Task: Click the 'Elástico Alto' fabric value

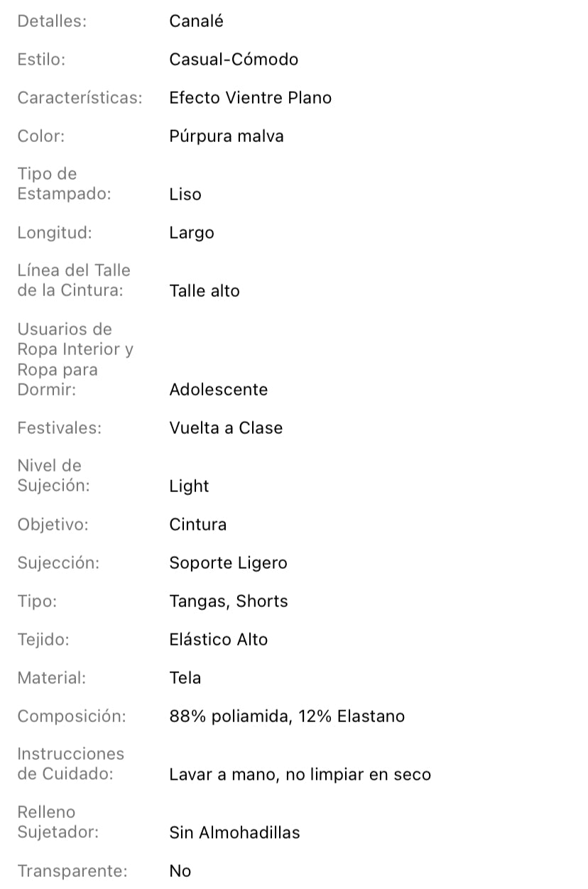Action: 218,640
